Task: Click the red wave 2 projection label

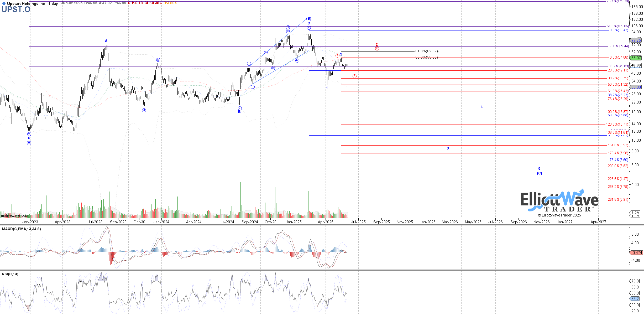Action: (376, 45)
